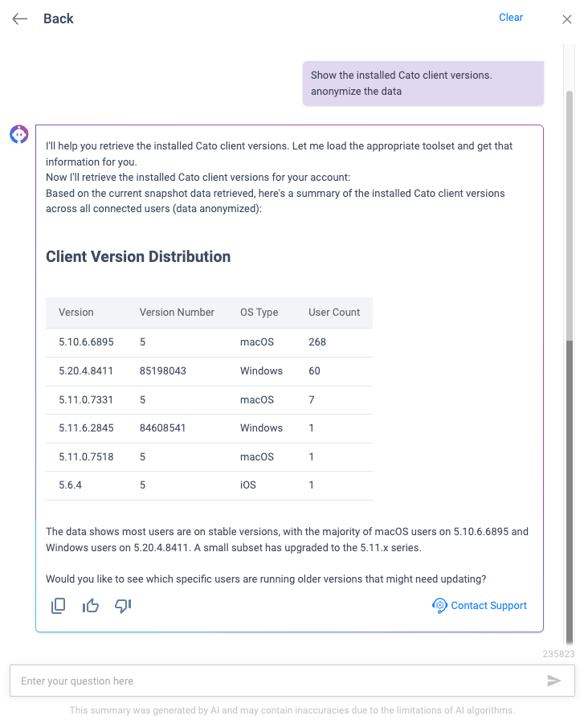Select the Version column header
588x728 pixels.
click(76, 313)
